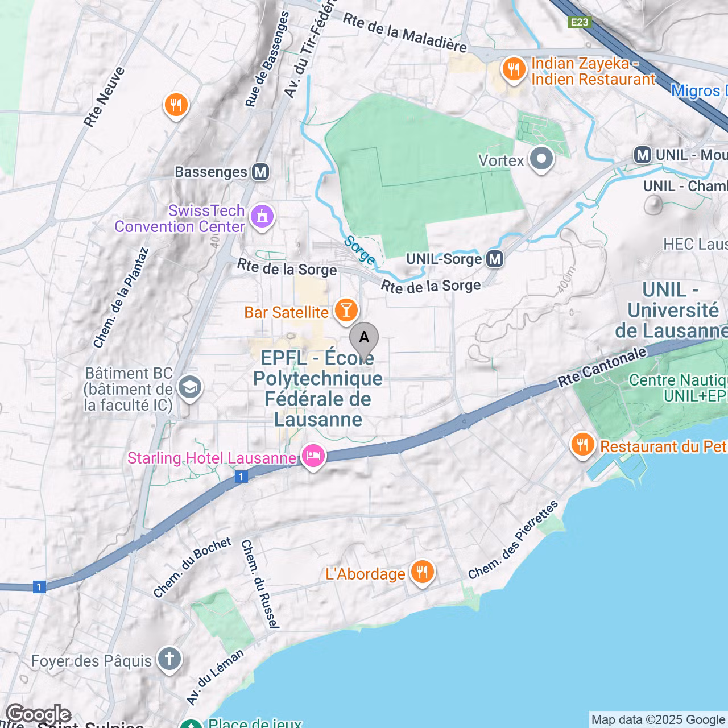Click the Map data ©2025 Google text
The image size is (728, 728).
[658, 720]
